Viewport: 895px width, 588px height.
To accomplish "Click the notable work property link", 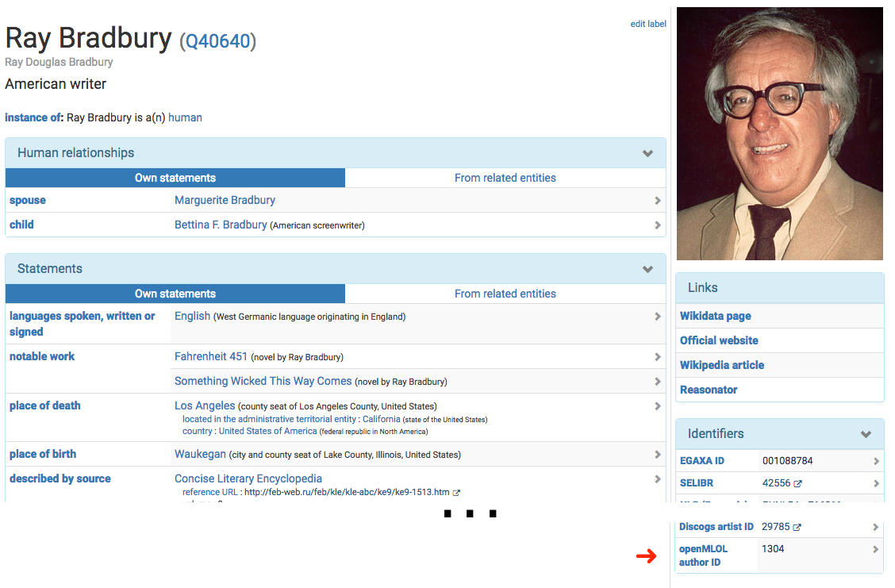I will pyautogui.click(x=42, y=357).
